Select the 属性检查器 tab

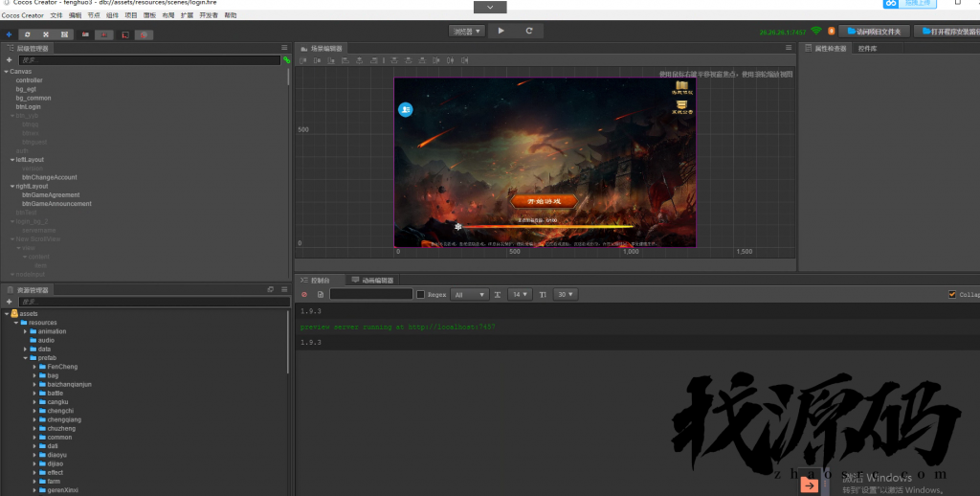(826, 48)
